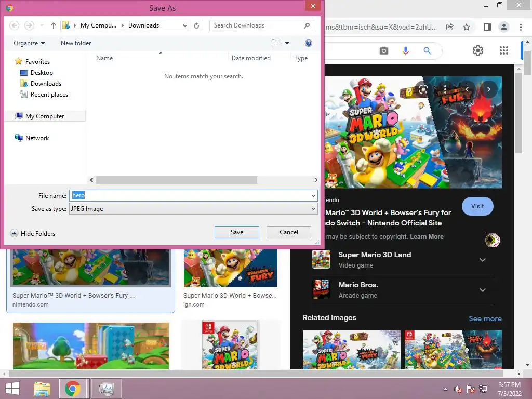Share this page icon in Chrome
The image size is (532, 399).
tap(450, 27)
